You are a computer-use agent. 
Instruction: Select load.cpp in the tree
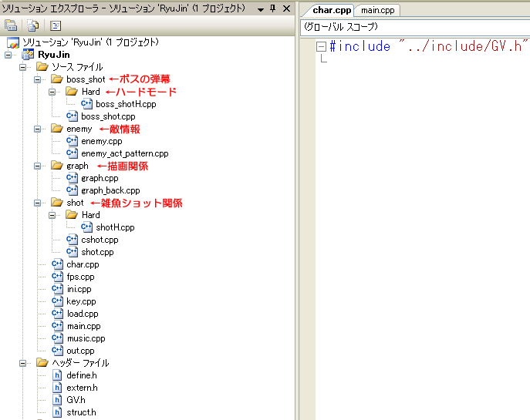tap(83, 314)
